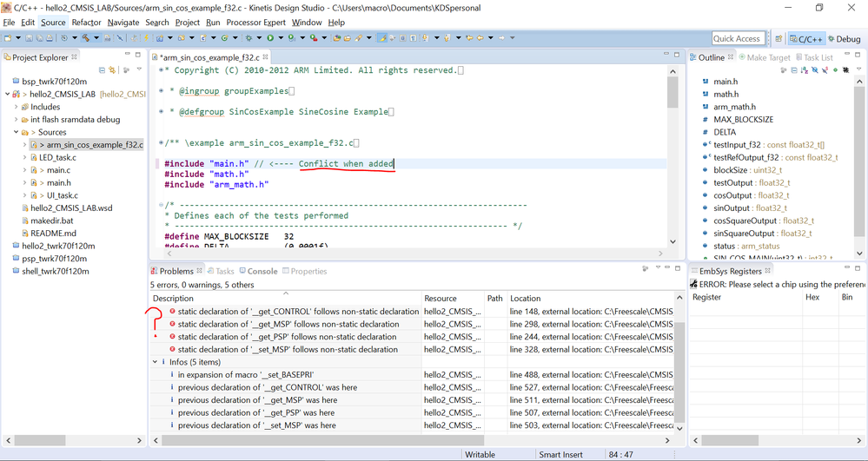The image size is (868, 461).
Task: Click the Save icon in the main toolbar
Action: pyautogui.click(x=29, y=38)
